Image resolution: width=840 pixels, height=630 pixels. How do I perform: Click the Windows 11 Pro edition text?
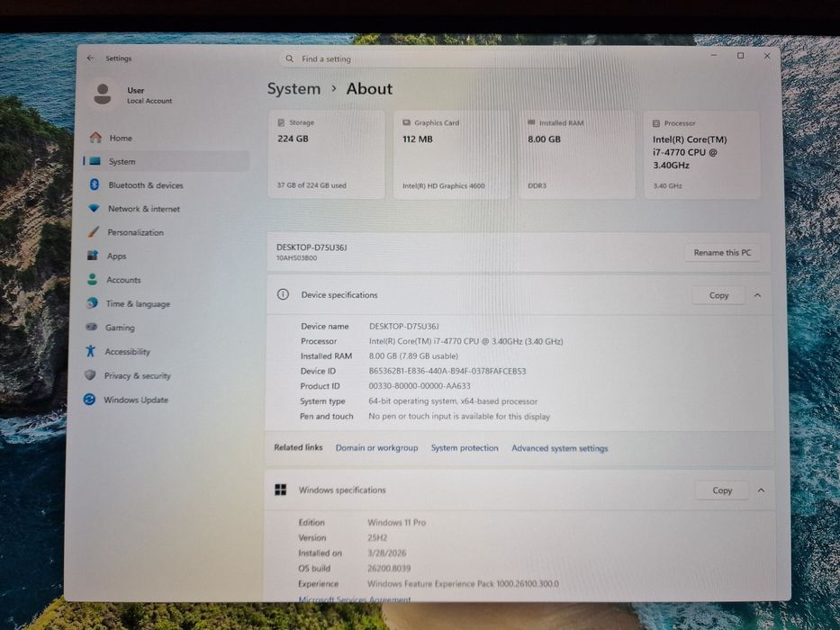coord(396,522)
